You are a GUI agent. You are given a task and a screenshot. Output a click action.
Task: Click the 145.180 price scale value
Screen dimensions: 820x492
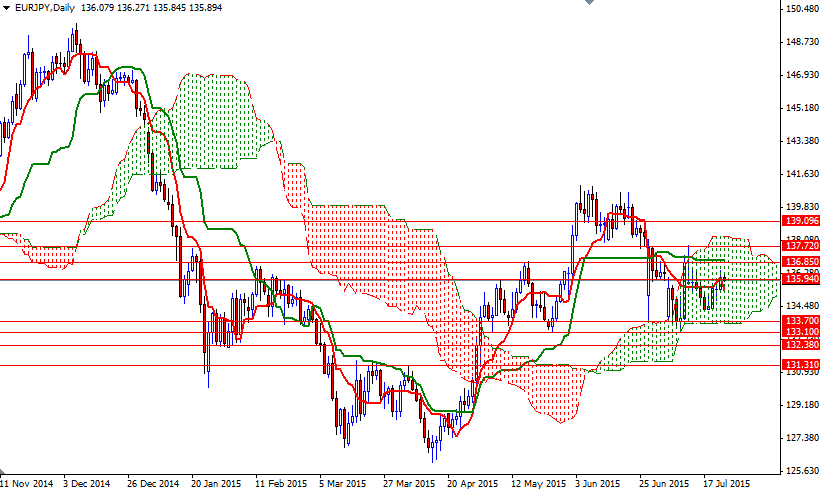(802, 108)
